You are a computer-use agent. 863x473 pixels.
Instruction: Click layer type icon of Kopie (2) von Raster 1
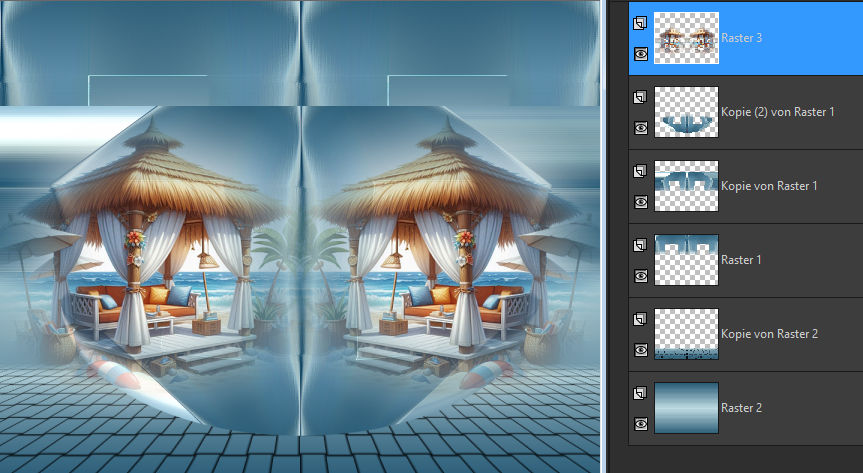641,97
